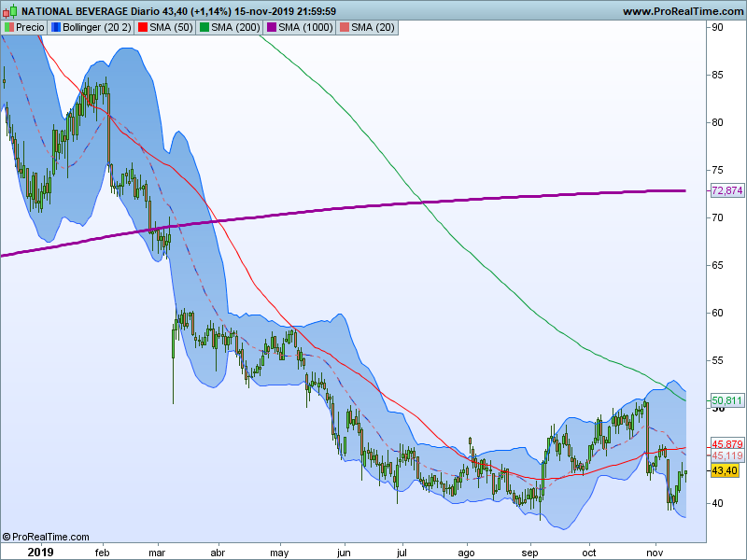The height and width of the screenshot is (560, 747).
Task: Select the Precio legend item
Action: point(24,28)
